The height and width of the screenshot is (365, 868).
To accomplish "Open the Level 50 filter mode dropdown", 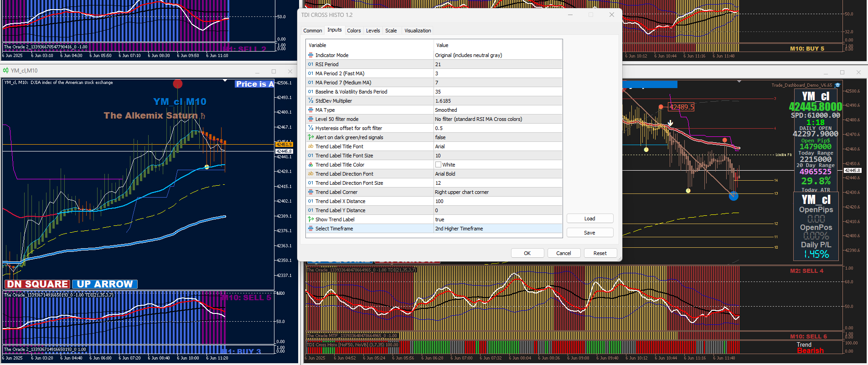I will coord(497,119).
